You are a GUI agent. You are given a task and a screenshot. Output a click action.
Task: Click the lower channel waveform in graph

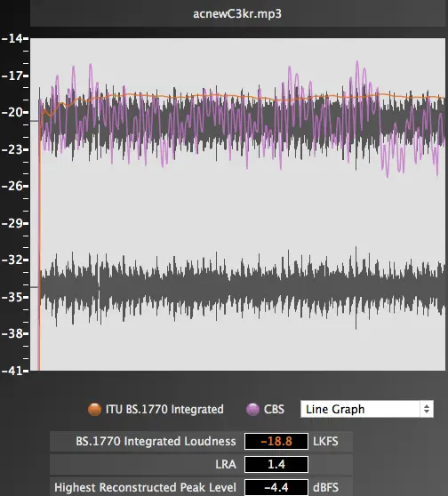pyautogui.click(x=243, y=287)
